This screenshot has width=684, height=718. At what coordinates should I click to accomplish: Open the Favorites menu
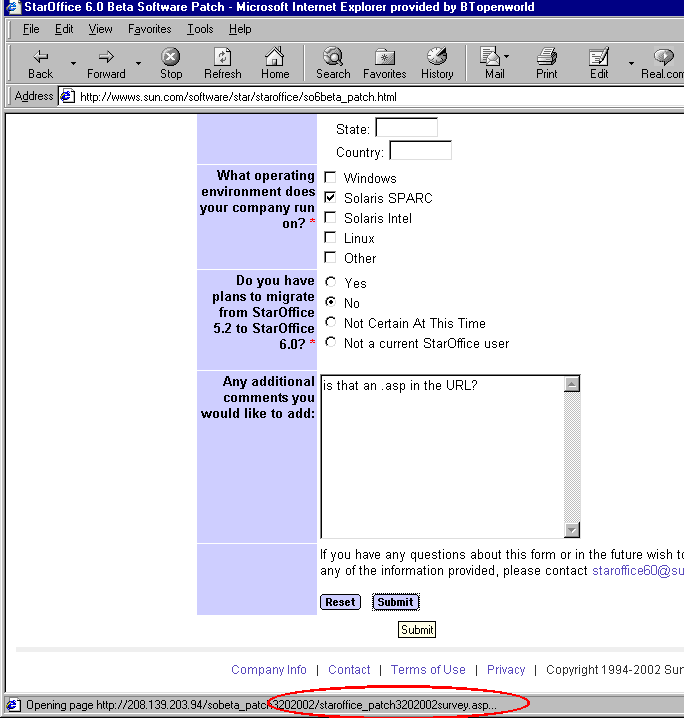(x=150, y=29)
